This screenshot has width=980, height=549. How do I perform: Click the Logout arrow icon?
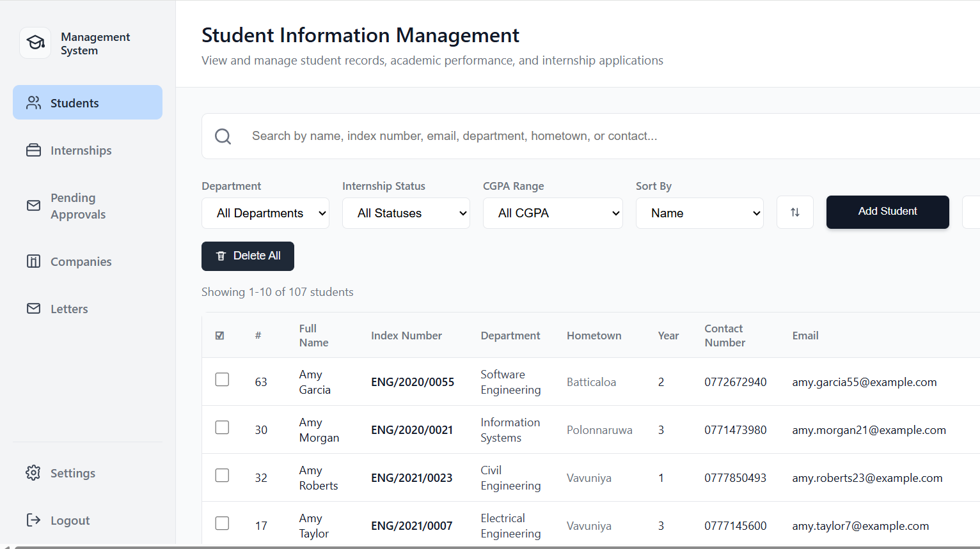tap(33, 520)
